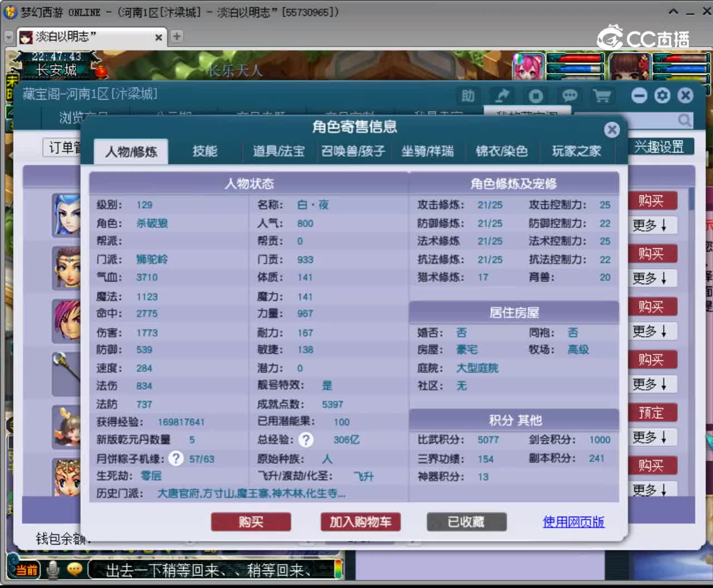Click the 藏宝阁 listing scrollbar
The height and width of the screenshot is (588, 713).
pyautogui.click(x=691, y=199)
